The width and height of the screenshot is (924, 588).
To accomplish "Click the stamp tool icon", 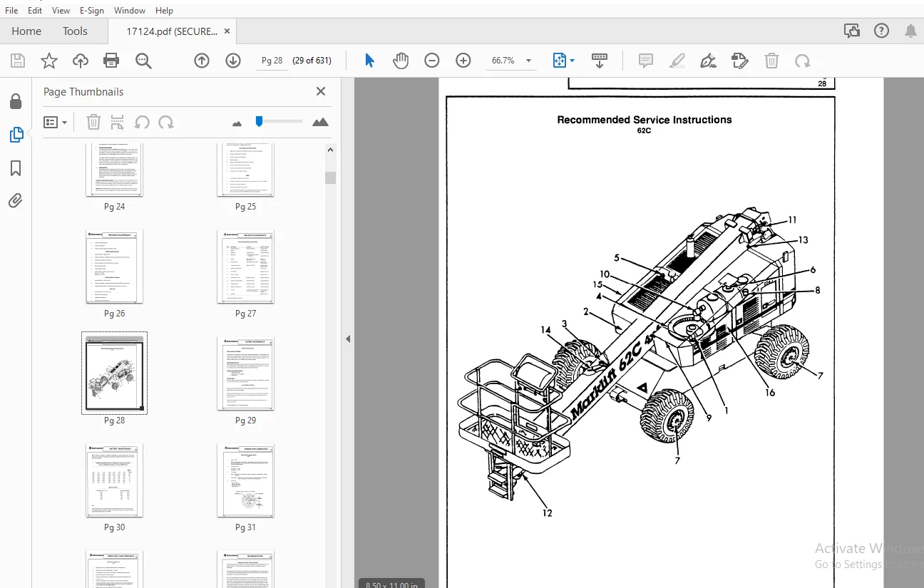I will point(740,61).
